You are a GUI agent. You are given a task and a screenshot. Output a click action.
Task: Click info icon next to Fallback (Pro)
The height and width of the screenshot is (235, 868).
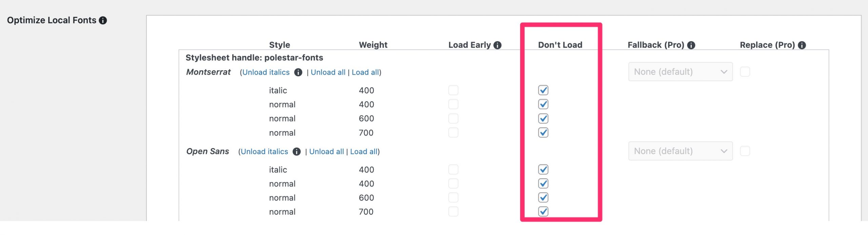coord(691,45)
